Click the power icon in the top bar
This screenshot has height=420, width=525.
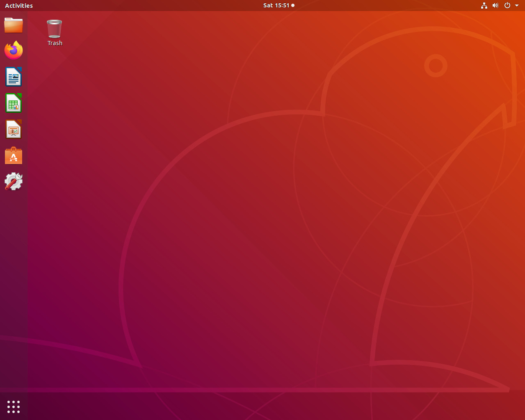[507, 5]
